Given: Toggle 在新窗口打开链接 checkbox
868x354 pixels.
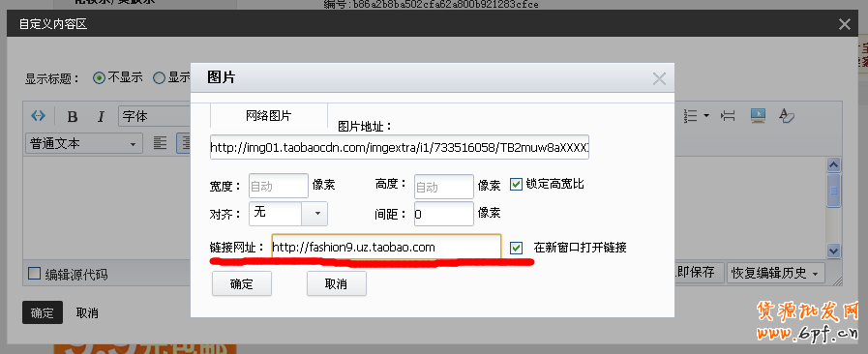Looking at the screenshot, I should point(516,248).
